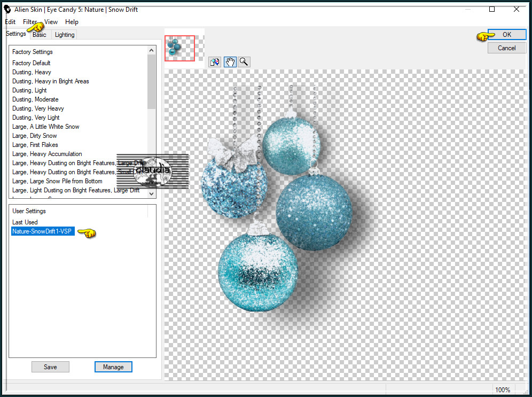Select the magnifier zoom tool
Screen dimensions: 532x397
coord(244,62)
